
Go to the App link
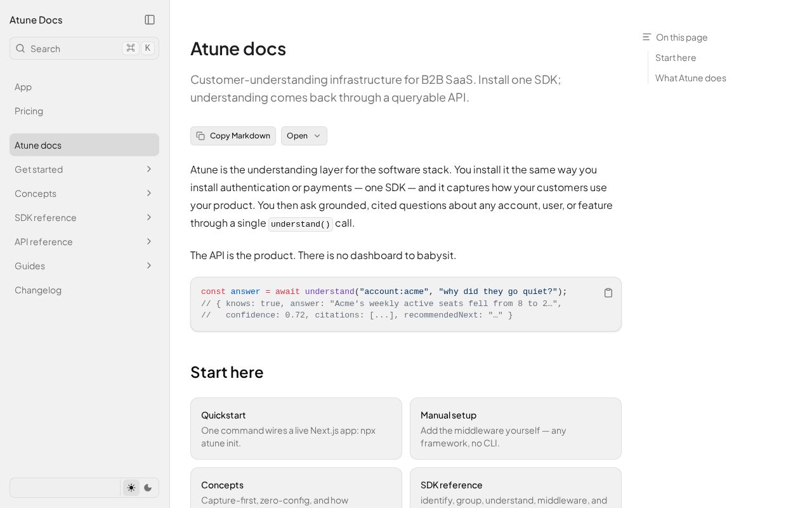(x=84, y=86)
